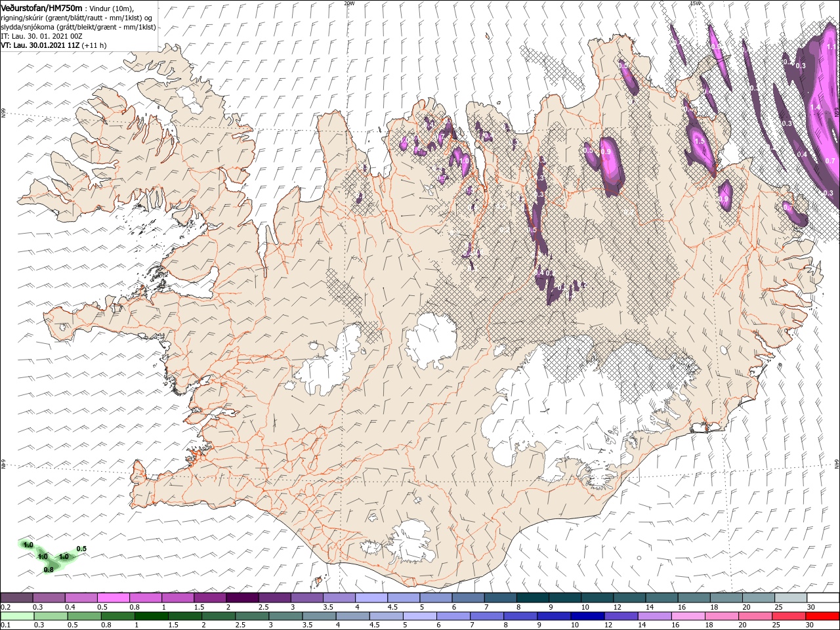840x630 pixels.
Task: Pick the palest green lower rain-scale swatch at 0.1
Action: point(17,616)
